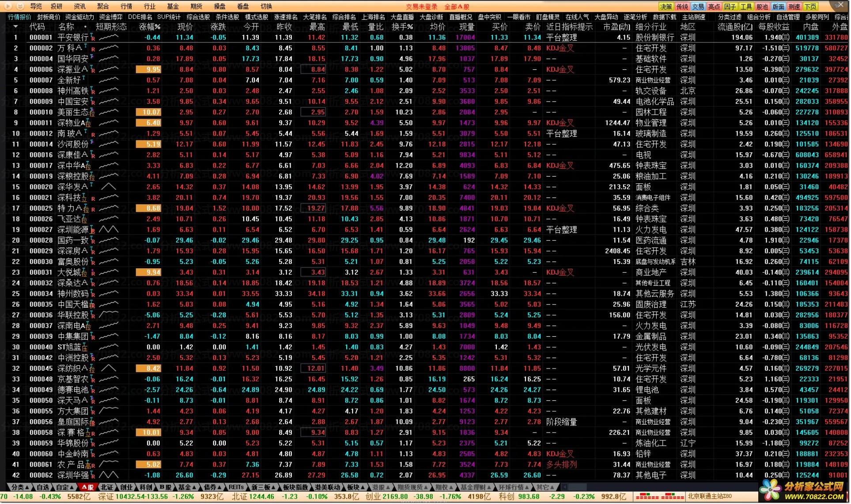Viewport: 851px width, 504px height.
Task: Sort by 涨幅% column header
Action: click(149, 27)
